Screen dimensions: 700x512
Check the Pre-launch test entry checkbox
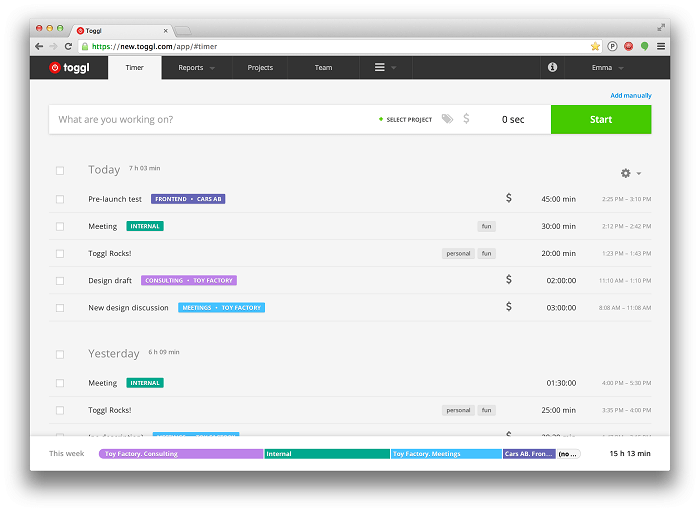(x=60, y=199)
